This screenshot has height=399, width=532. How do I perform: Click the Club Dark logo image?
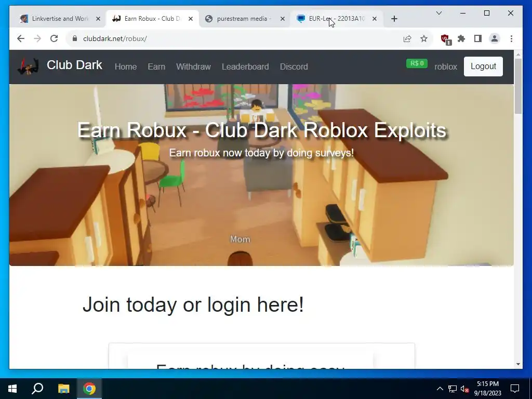[28, 66]
